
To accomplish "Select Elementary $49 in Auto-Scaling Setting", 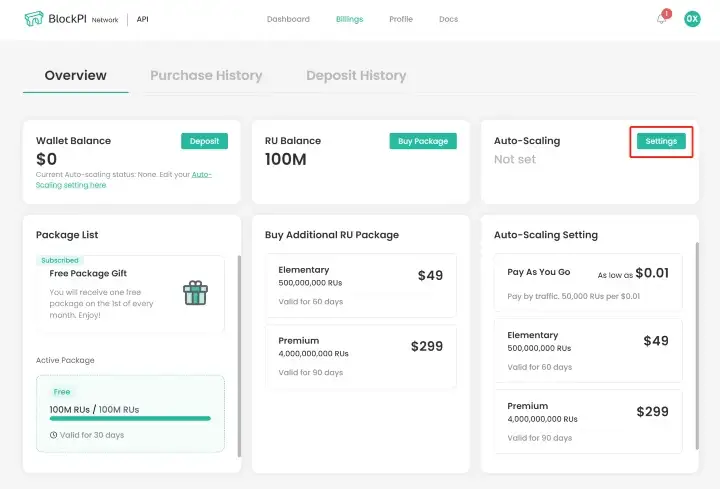I will click(588, 351).
